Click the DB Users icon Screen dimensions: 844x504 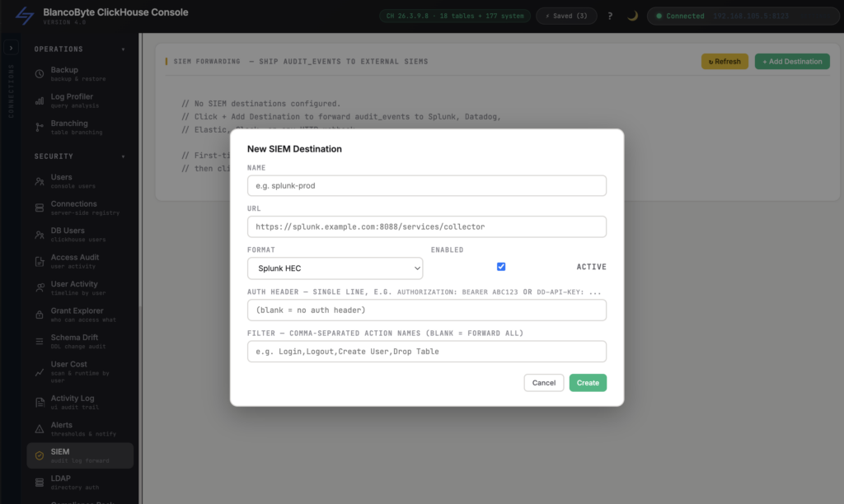[40, 235]
